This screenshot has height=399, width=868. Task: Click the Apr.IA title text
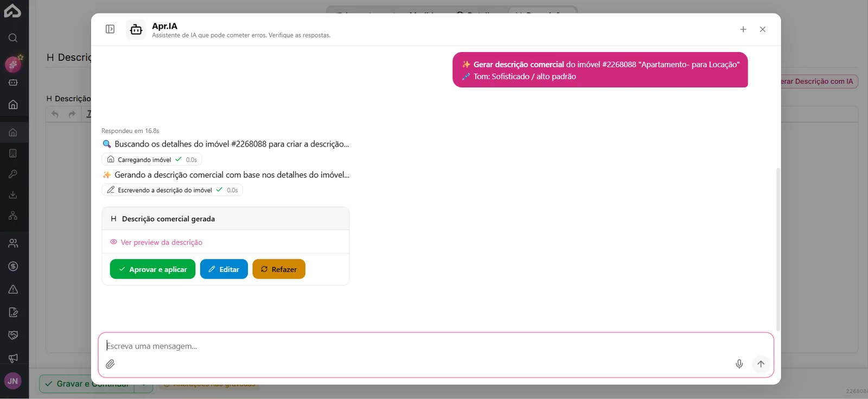[x=164, y=26]
